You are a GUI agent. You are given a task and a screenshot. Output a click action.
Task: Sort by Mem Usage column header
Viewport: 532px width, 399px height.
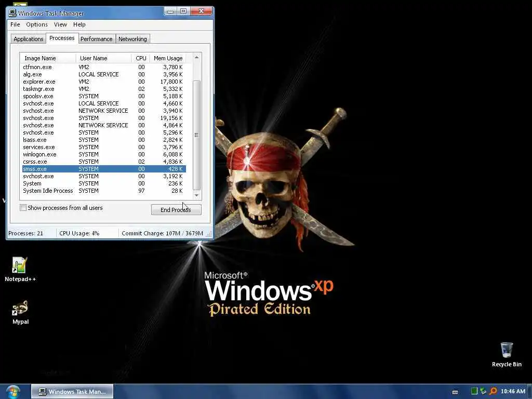168,58
